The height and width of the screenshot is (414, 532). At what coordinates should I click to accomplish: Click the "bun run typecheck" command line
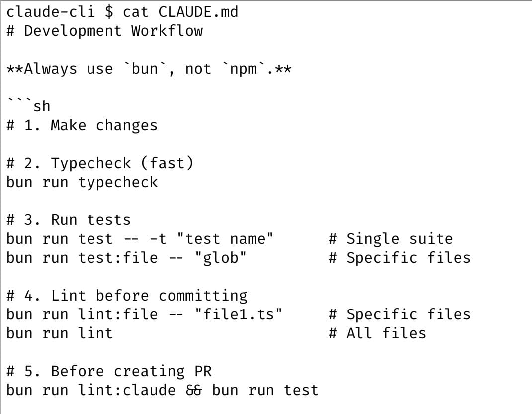pyautogui.click(x=82, y=182)
